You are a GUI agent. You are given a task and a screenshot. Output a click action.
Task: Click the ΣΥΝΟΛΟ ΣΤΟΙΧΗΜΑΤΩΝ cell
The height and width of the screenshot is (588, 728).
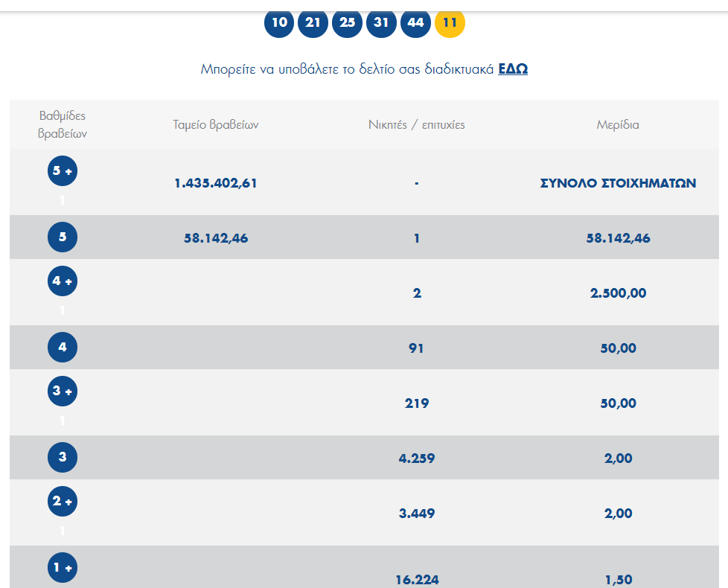(x=618, y=183)
